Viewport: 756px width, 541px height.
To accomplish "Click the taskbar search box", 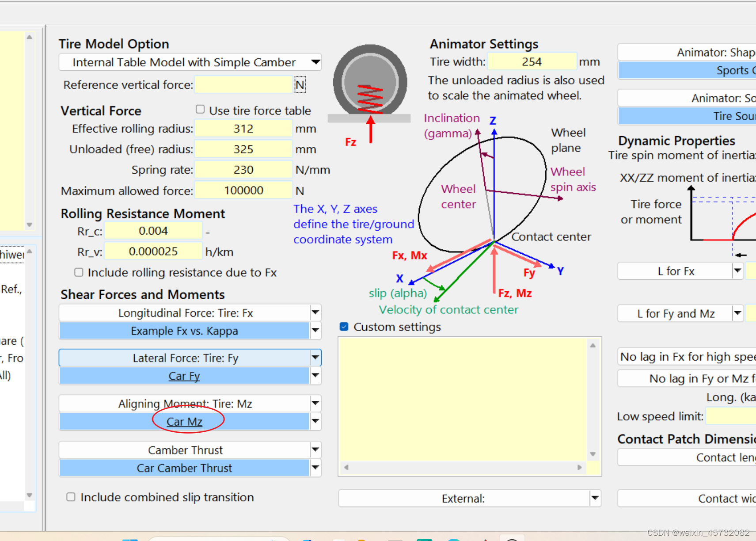I will click(219, 540).
